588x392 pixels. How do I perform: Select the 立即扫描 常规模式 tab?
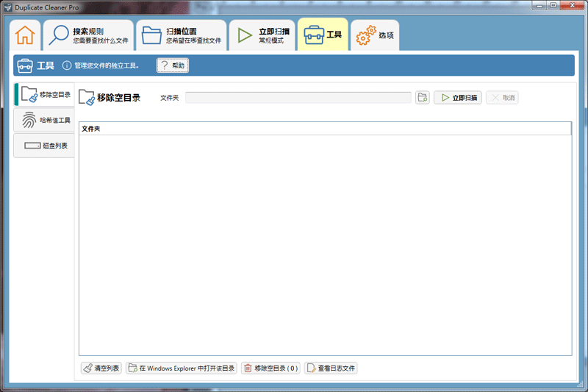click(x=262, y=35)
